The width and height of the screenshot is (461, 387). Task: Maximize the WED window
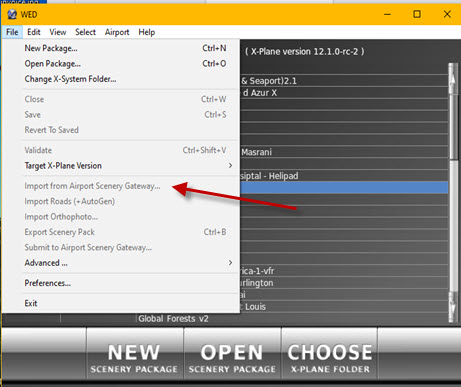pos(417,14)
